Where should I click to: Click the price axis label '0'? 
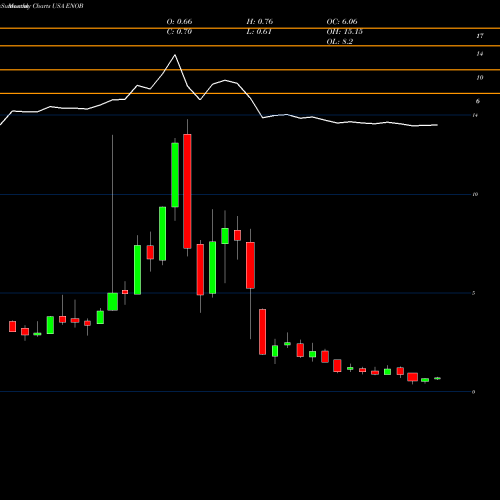point(473,392)
